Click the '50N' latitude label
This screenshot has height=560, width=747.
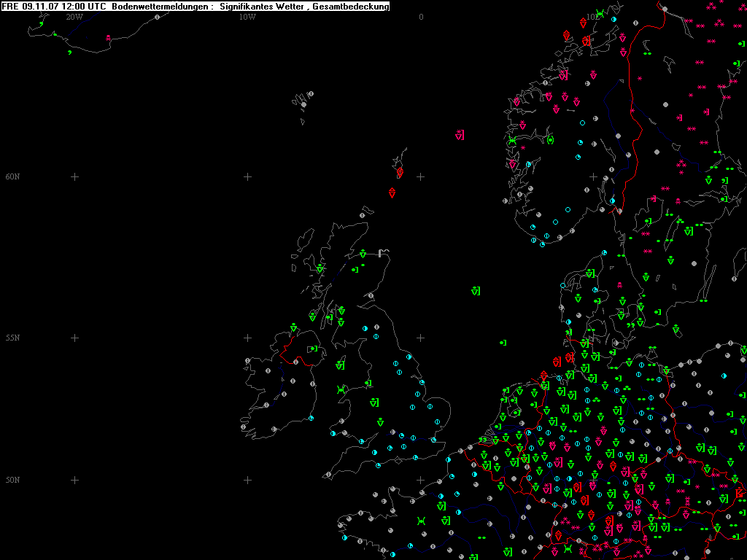click(12, 480)
